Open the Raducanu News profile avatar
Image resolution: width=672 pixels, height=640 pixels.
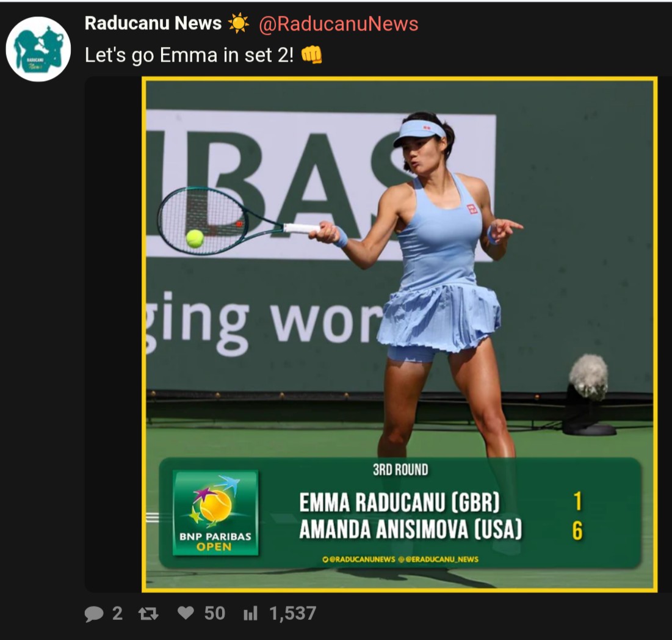click(x=38, y=49)
